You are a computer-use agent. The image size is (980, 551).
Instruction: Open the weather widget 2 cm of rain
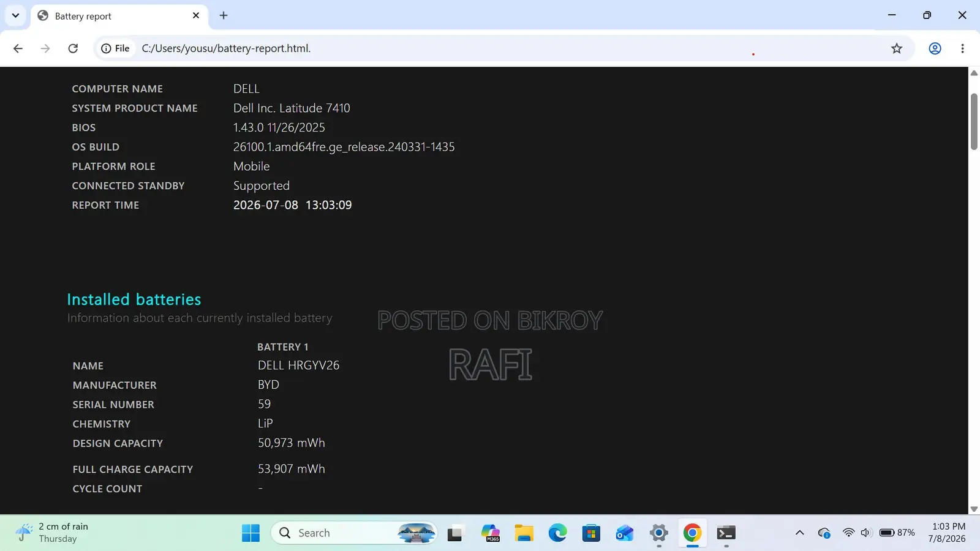[53, 533]
